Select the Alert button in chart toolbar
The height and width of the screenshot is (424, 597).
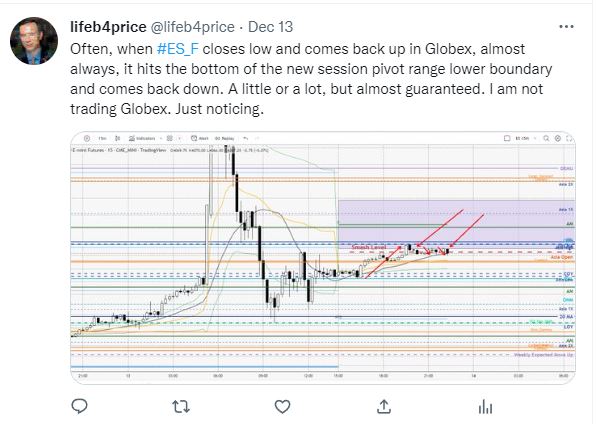200,138
